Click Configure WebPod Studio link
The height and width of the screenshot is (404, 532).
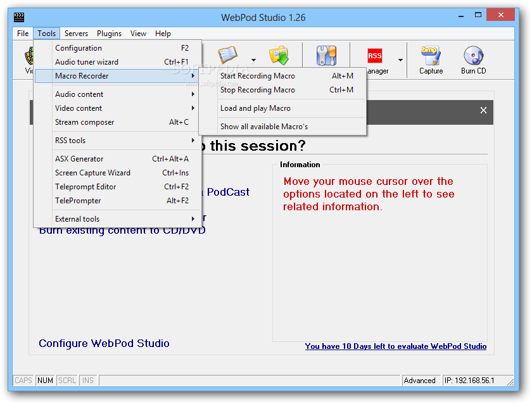(104, 343)
